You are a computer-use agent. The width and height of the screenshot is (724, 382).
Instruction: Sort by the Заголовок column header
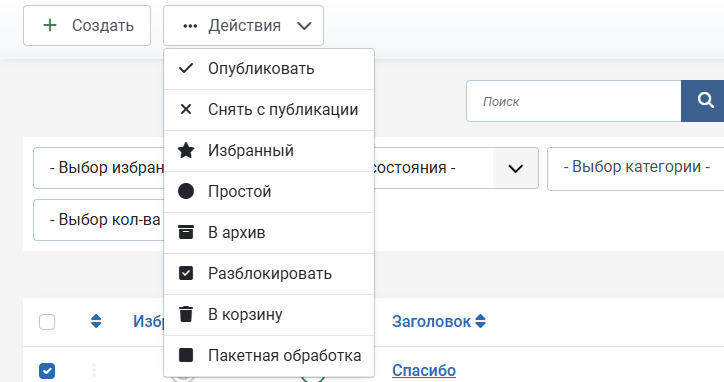[x=431, y=321]
